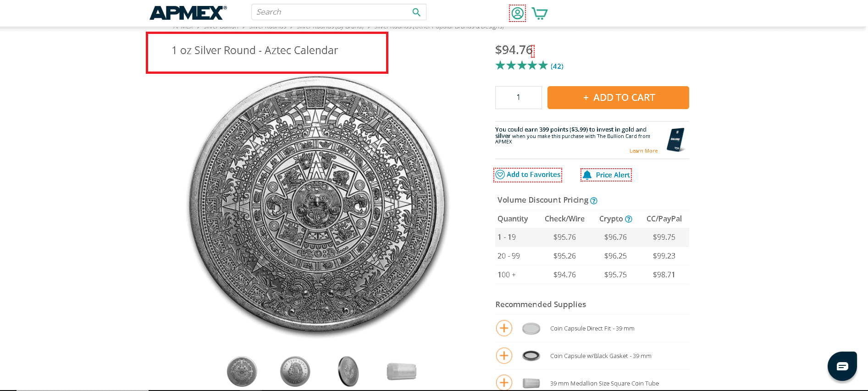Select the coin reverse side thumbnail
The height and width of the screenshot is (391, 868).
pyautogui.click(x=295, y=370)
